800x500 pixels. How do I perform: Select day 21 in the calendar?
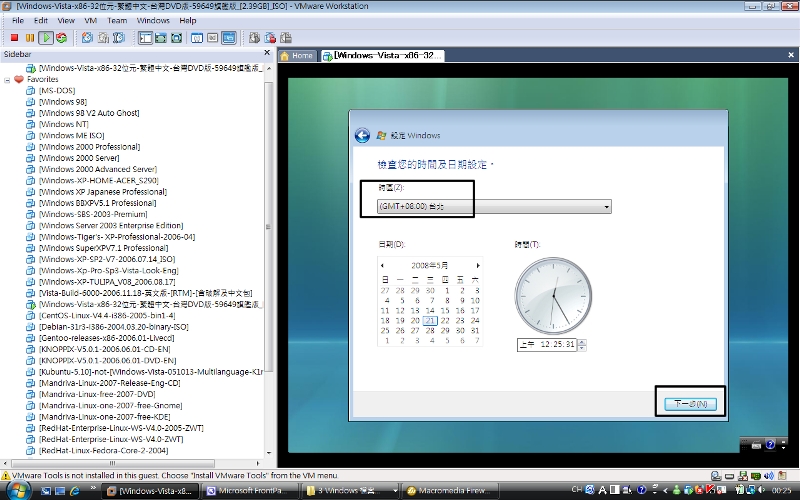point(430,320)
